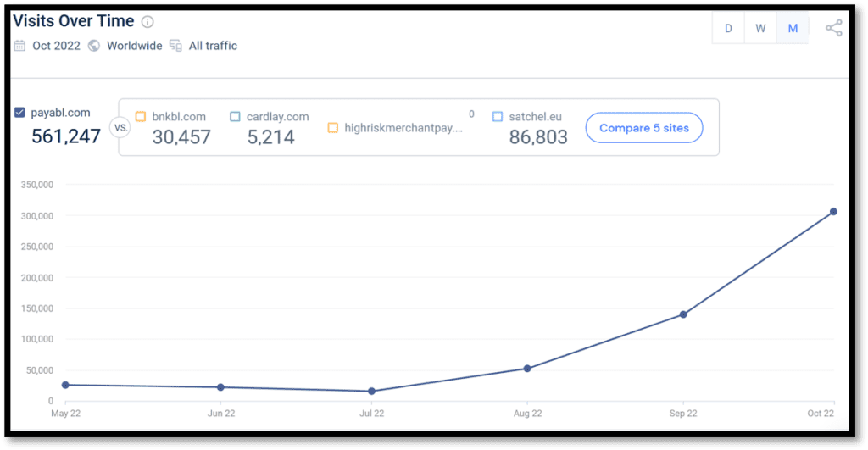The height and width of the screenshot is (450, 868).
Task: Click the cardlay.com site name
Action: pyautogui.click(x=277, y=117)
